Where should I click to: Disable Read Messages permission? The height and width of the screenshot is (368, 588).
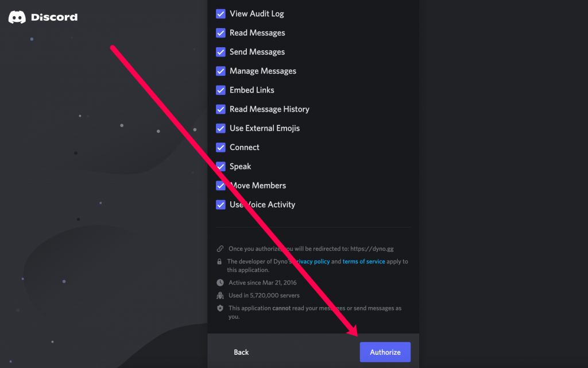point(220,33)
